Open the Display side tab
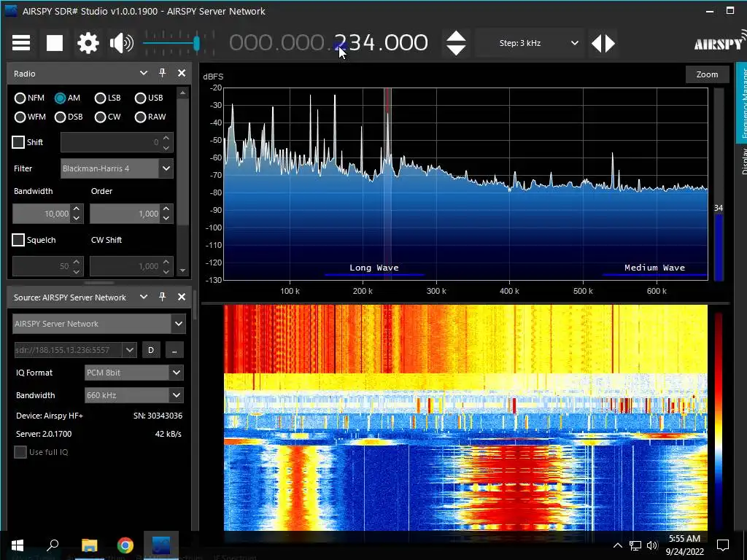This screenshot has height=560, width=747. coord(742,161)
